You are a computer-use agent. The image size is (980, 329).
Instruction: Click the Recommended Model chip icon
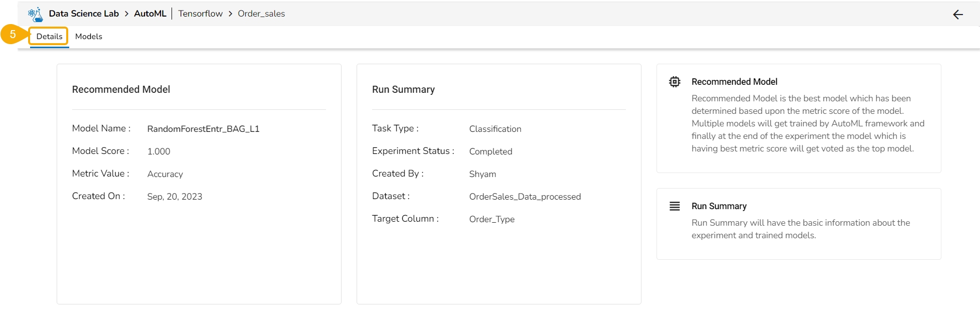675,82
